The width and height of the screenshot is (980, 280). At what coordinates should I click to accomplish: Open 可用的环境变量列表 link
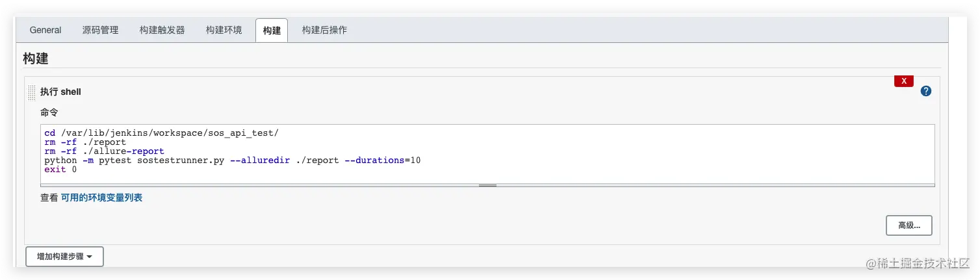click(101, 197)
